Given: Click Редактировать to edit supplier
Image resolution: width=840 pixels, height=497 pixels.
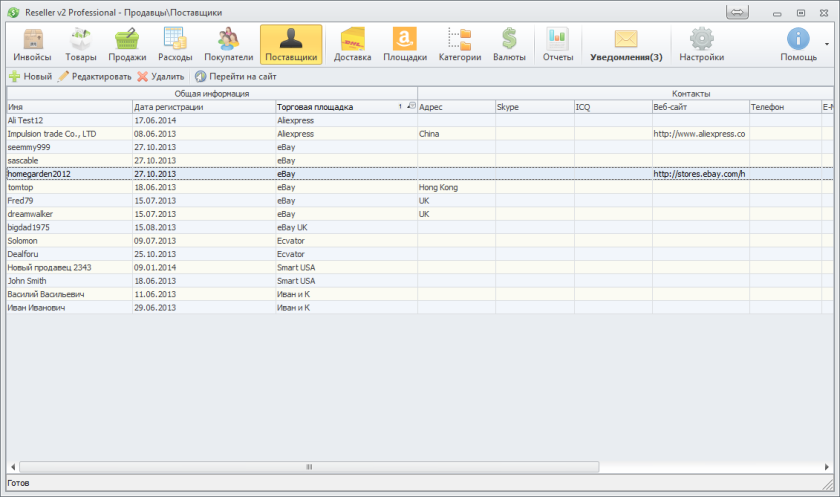Looking at the screenshot, I should tap(94, 76).
